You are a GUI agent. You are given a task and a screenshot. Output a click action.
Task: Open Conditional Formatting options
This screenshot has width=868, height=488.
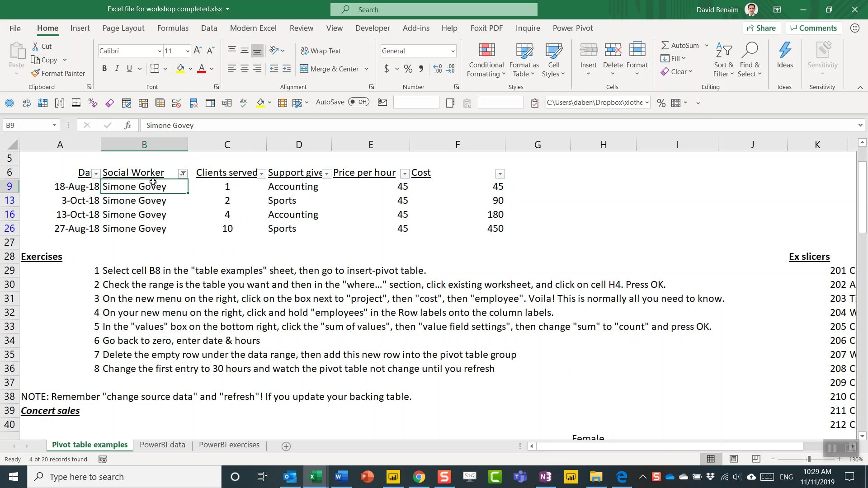(486, 59)
